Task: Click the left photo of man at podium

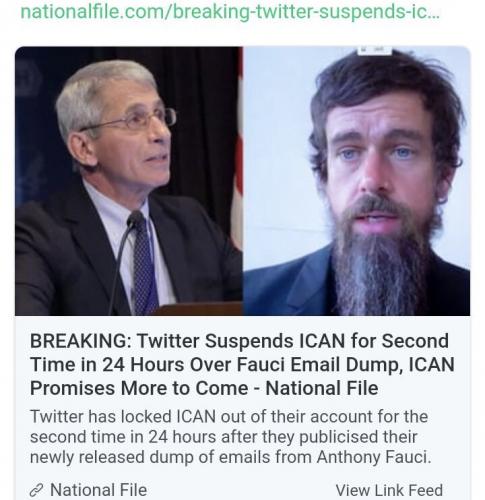Action: (129, 181)
